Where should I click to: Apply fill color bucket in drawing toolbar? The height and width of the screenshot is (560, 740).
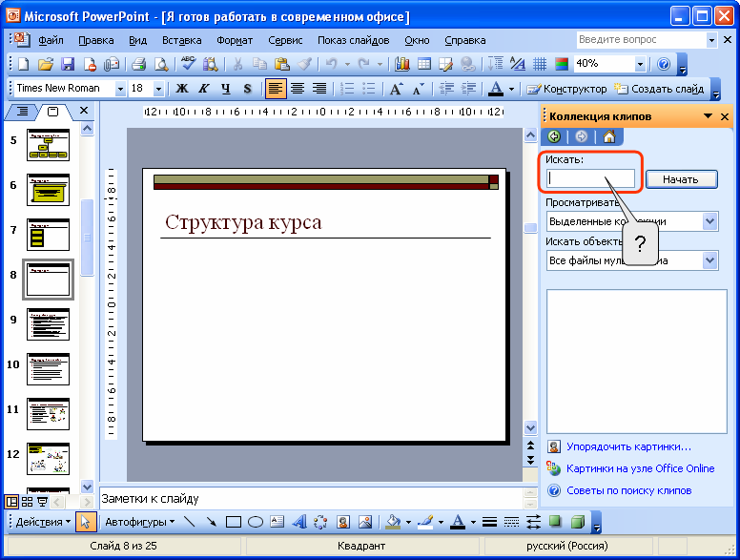(393, 522)
